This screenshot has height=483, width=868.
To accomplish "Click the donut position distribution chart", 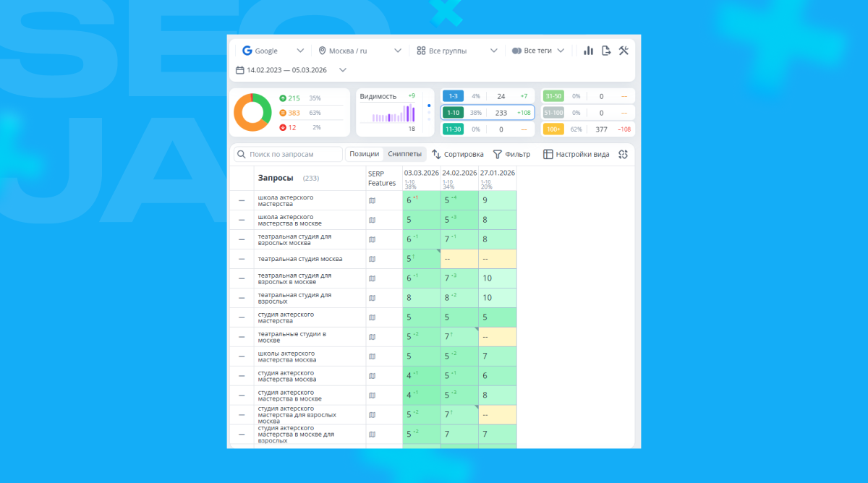I will tap(252, 112).
